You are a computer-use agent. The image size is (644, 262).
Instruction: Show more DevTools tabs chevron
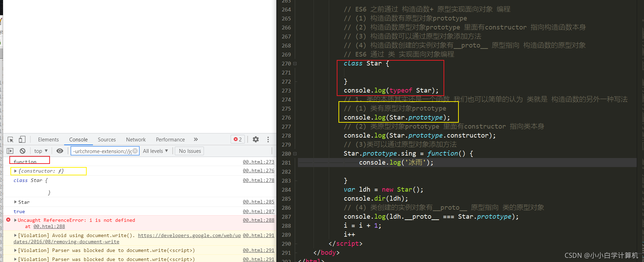click(x=196, y=139)
